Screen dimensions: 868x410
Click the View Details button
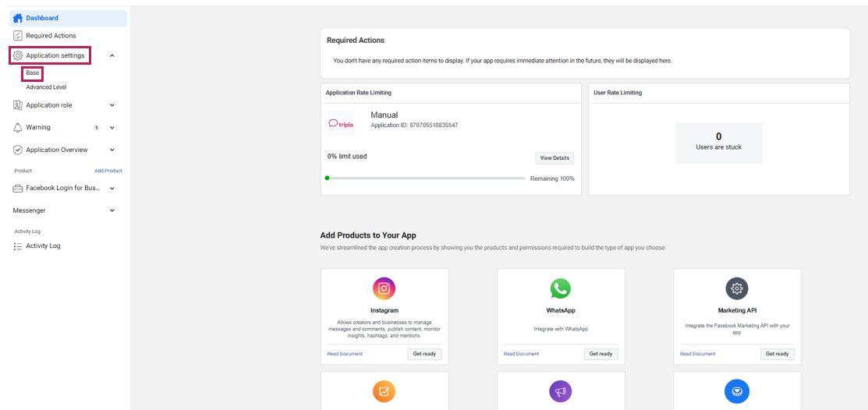pyautogui.click(x=554, y=158)
